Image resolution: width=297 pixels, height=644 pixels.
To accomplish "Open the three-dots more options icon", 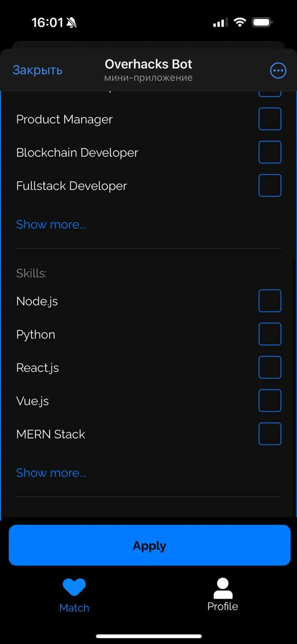I will click(x=278, y=71).
